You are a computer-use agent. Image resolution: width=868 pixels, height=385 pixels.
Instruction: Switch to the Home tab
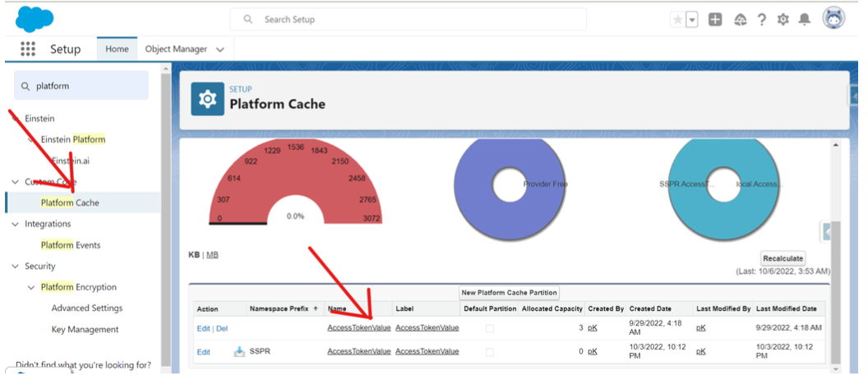point(117,49)
